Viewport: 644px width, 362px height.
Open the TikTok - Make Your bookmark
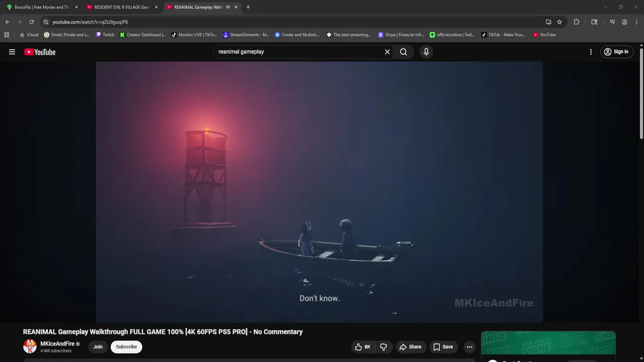tap(503, 35)
